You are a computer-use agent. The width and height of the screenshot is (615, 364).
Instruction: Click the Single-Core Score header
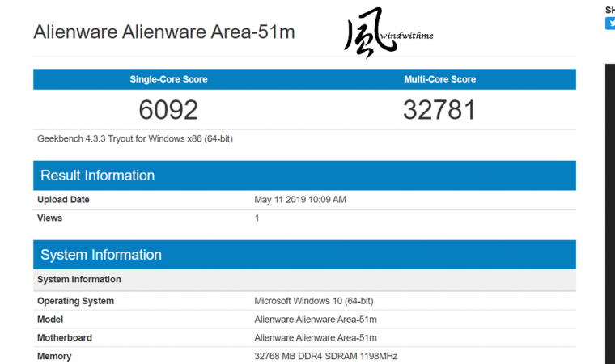coord(168,79)
